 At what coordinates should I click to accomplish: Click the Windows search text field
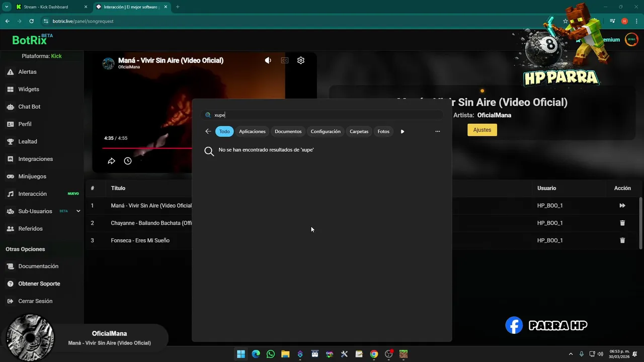[x=322, y=115]
